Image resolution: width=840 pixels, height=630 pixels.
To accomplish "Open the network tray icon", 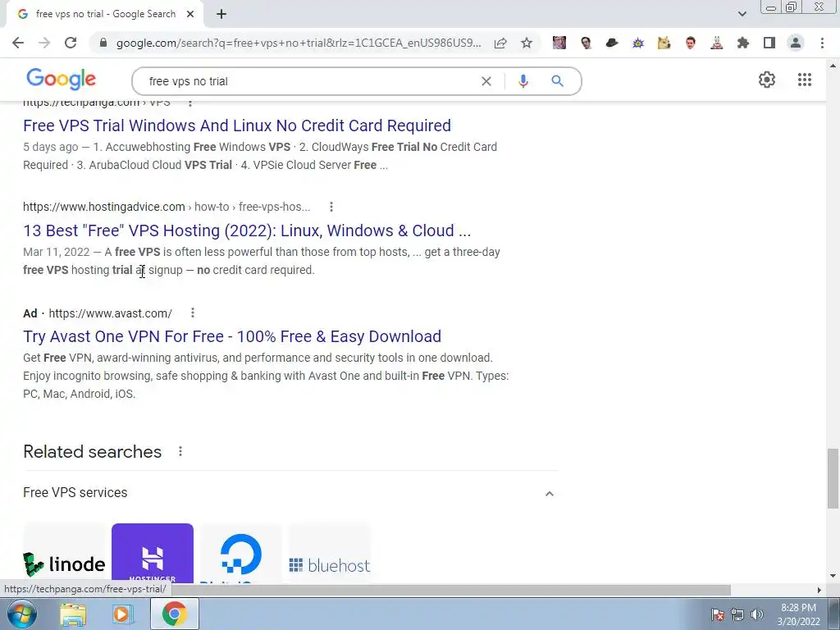I will [x=737, y=614].
